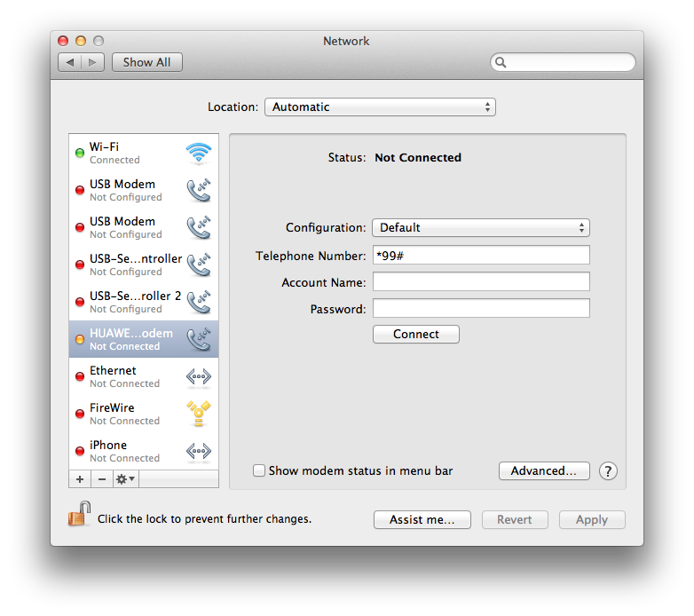
Task: Click the Revert button
Action: (x=515, y=519)
